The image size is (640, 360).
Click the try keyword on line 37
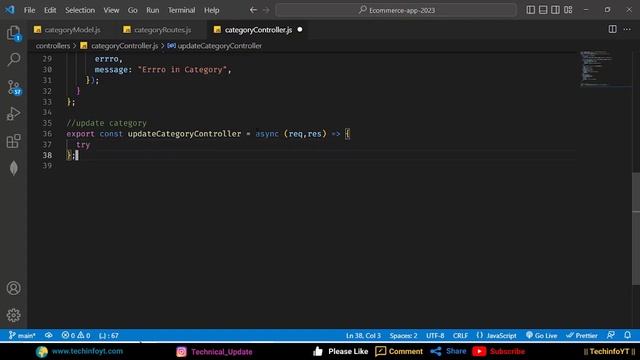(83, 144)
